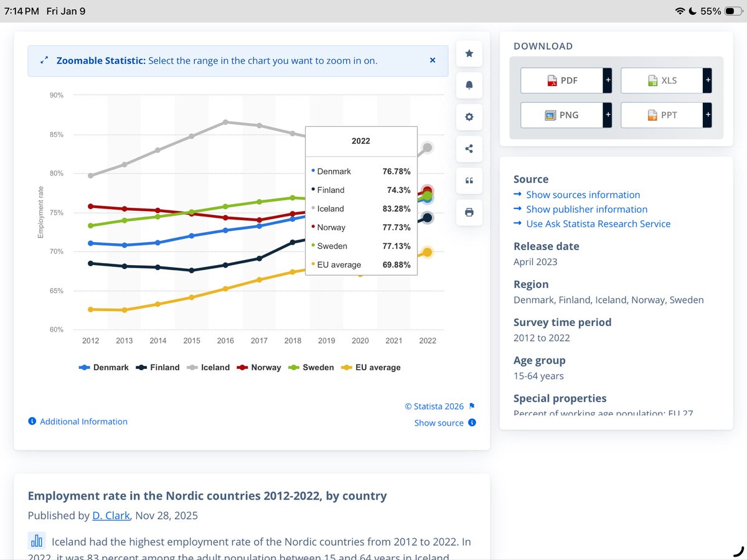Open the quotation mark citation icon

click(x=469, y=180)
